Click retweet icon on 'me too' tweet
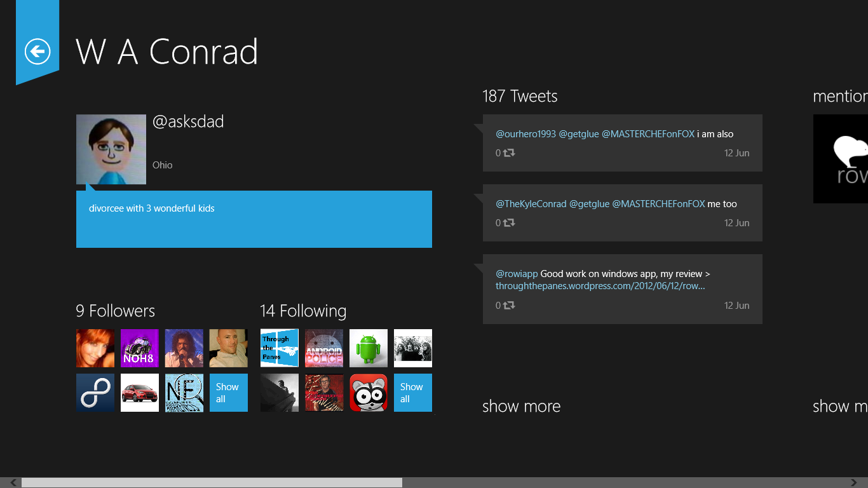This screenshot has width=868, height=488. pos(509,223)
